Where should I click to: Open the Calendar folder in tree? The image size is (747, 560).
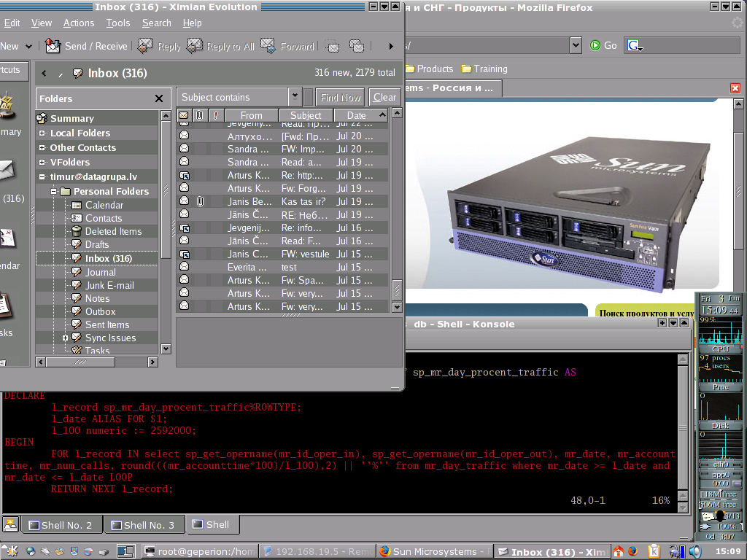pos(104,205)
